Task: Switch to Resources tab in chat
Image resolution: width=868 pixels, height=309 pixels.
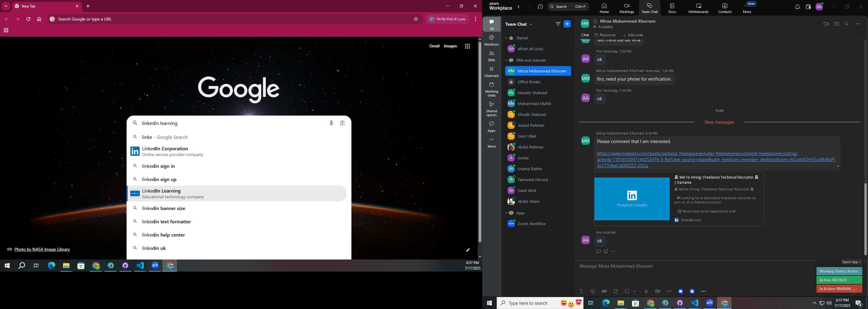Action: [x=605, y=35]
